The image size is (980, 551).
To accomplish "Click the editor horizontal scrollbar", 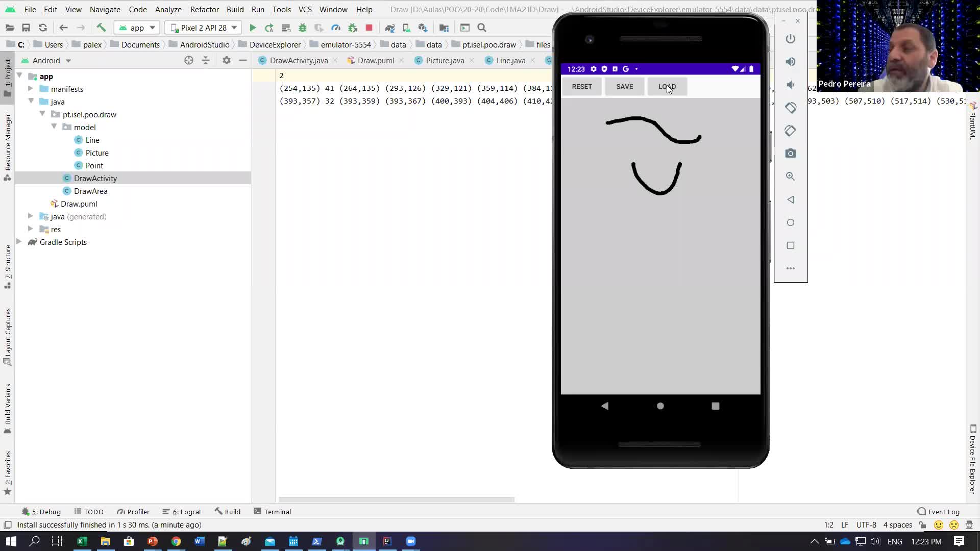I will 396,499.
